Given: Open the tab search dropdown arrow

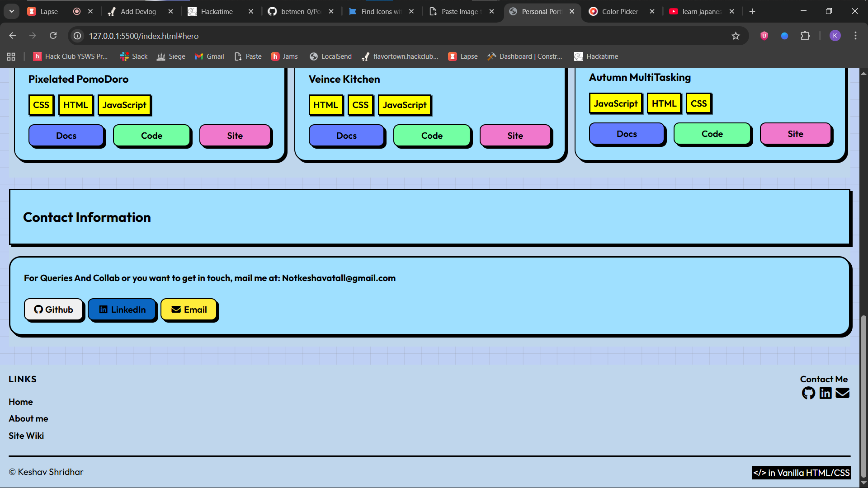Looking at the screenshot, I should 12,11.
